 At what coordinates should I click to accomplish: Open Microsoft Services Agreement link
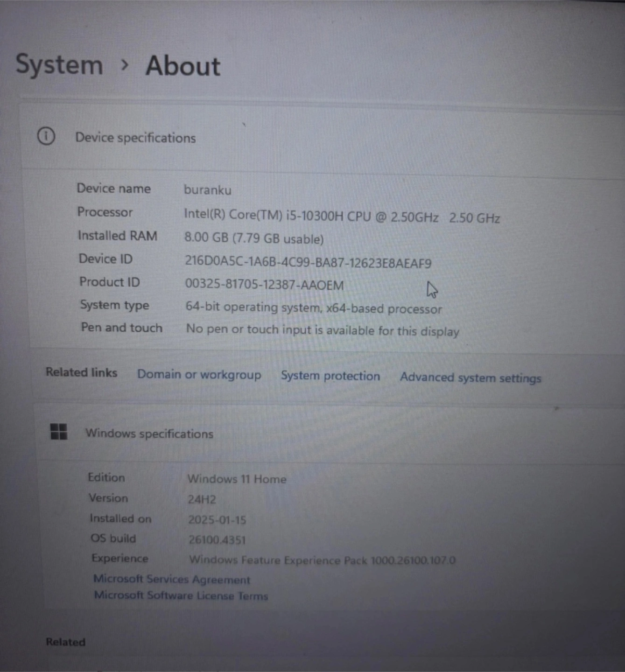(x=172, y=579)
